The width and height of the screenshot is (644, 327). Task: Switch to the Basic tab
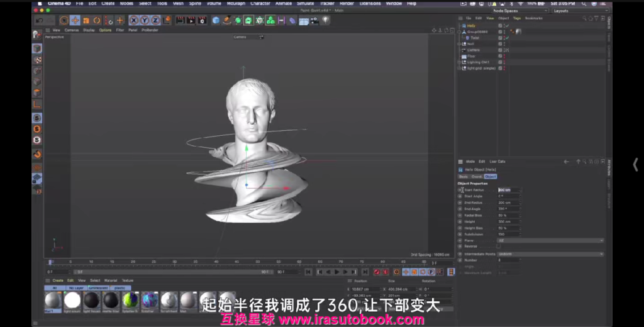point(464,177)
